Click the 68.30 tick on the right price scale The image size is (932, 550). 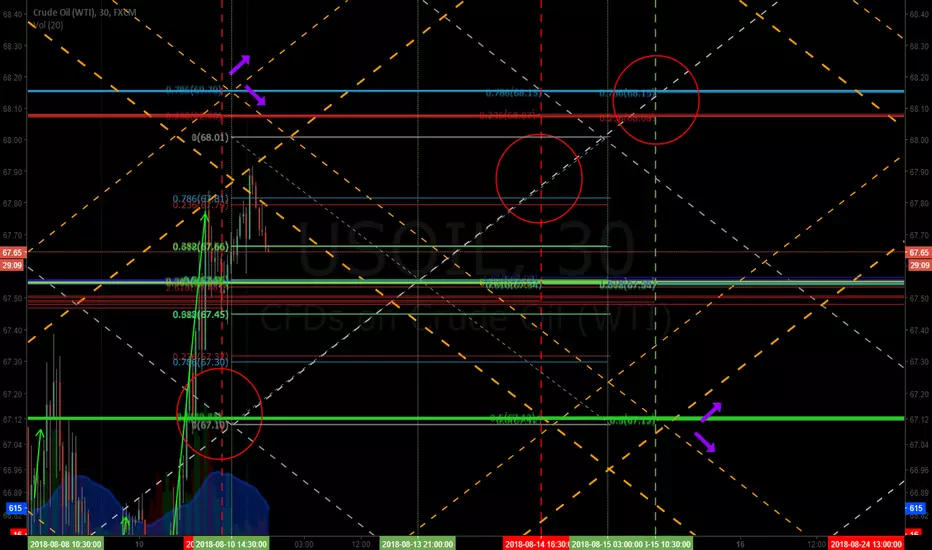tap(918, 46)
